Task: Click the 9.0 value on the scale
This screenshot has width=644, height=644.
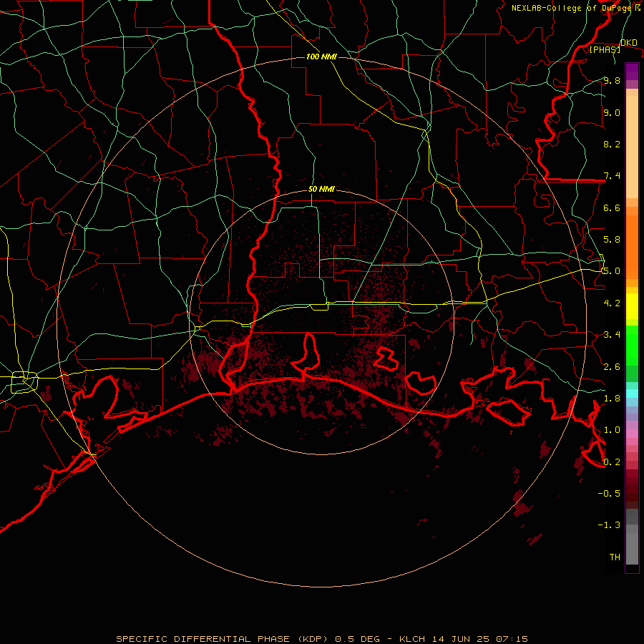Action: pyautogui.click(x=612, y=112)
